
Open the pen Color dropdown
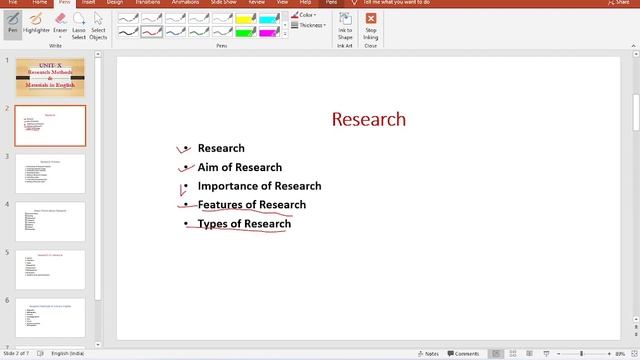coord(304,15)
